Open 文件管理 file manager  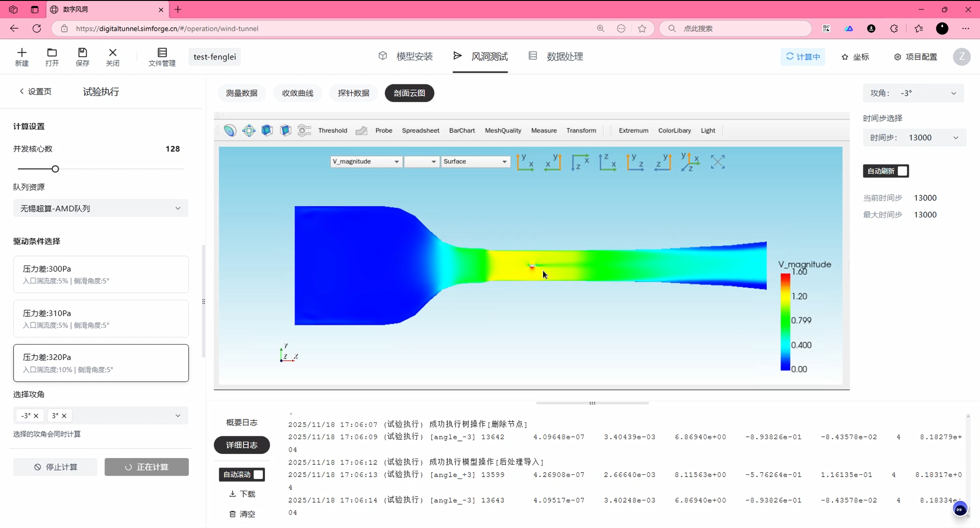point(162,57)
